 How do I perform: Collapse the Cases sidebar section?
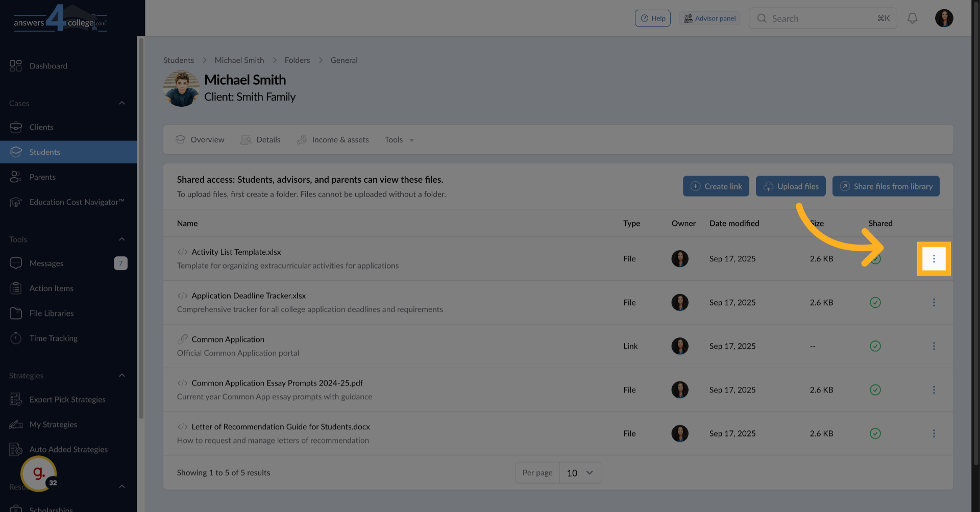point(121,103)
